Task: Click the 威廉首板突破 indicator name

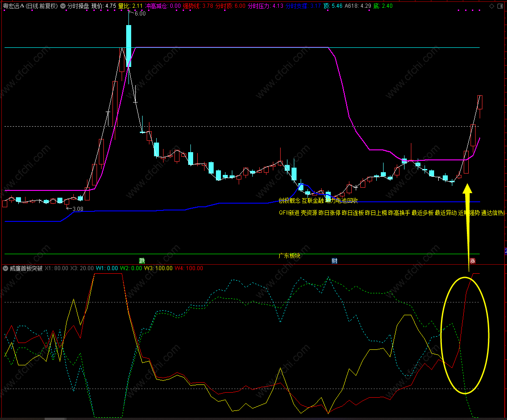Action: [x=26, y=268]
